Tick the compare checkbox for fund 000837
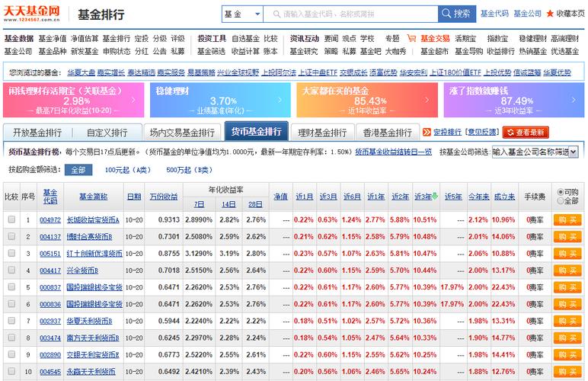The width and height of the screenshot is (588, 381). [x=11, y=287]
